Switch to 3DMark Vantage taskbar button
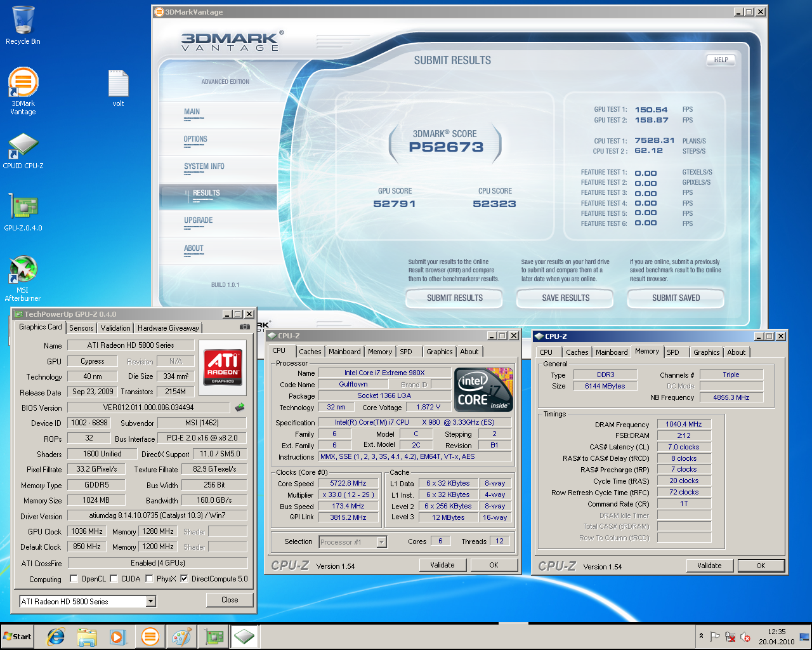The width and height of the screenshot is (812, 650). [x=150, y=637]
